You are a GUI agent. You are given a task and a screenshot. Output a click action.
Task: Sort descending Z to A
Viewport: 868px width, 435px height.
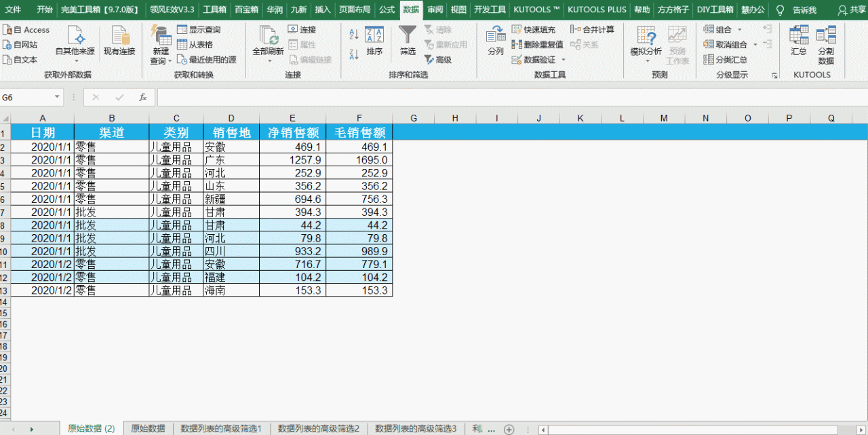click(353, 54)
